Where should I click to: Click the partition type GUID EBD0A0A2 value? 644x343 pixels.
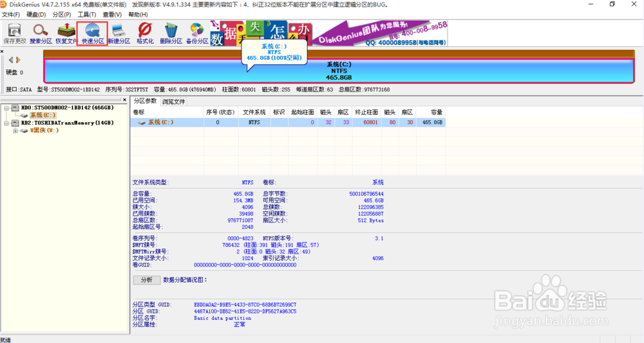(x=245, y=305)
